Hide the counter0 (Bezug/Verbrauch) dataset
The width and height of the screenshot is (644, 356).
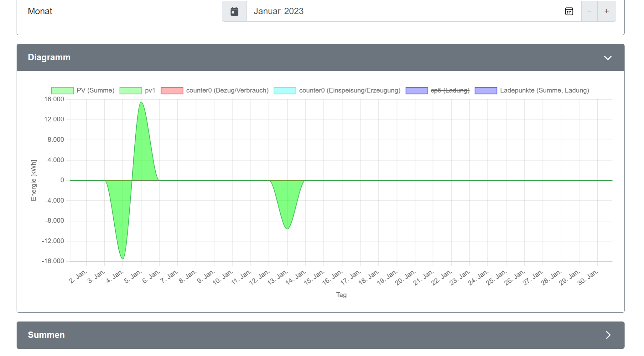[x=227, y=91]
